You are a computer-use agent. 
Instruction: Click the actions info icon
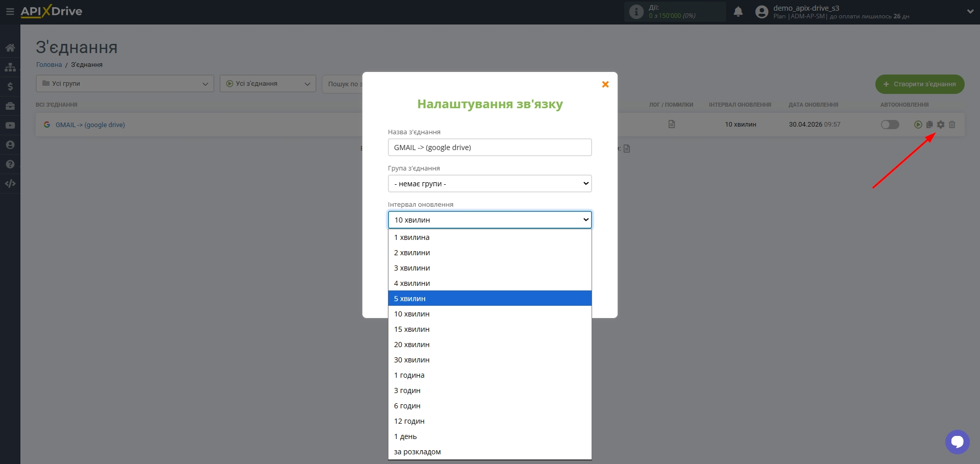636,12
